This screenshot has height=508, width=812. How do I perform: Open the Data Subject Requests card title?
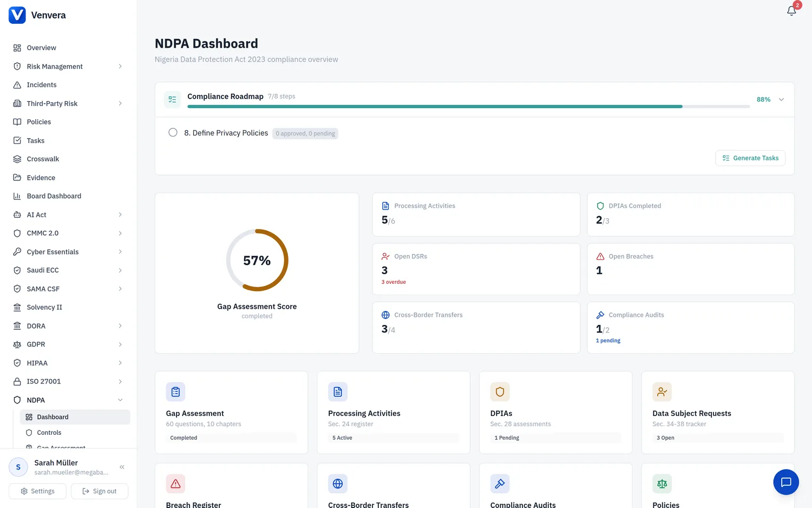692,413
